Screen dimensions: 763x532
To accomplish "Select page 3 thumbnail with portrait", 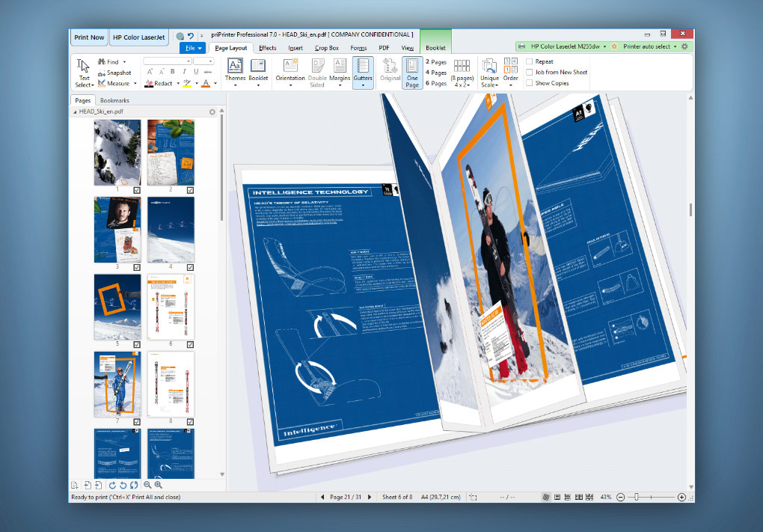I will [117, 230].
